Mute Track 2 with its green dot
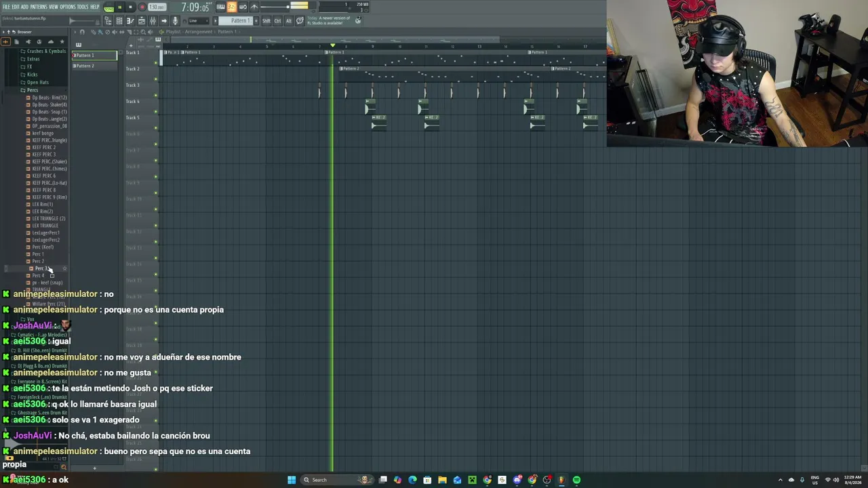Viewport: 868px width, 488px height. point(156,79)
